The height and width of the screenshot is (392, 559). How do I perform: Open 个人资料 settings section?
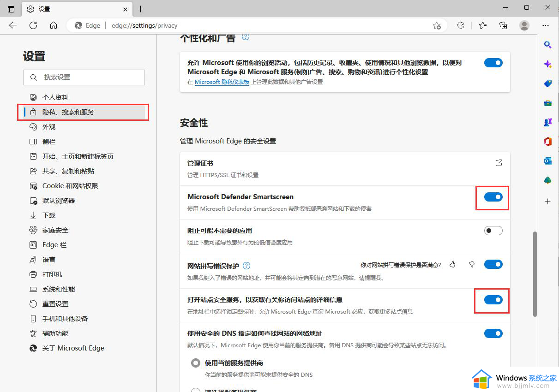[84, 97]
